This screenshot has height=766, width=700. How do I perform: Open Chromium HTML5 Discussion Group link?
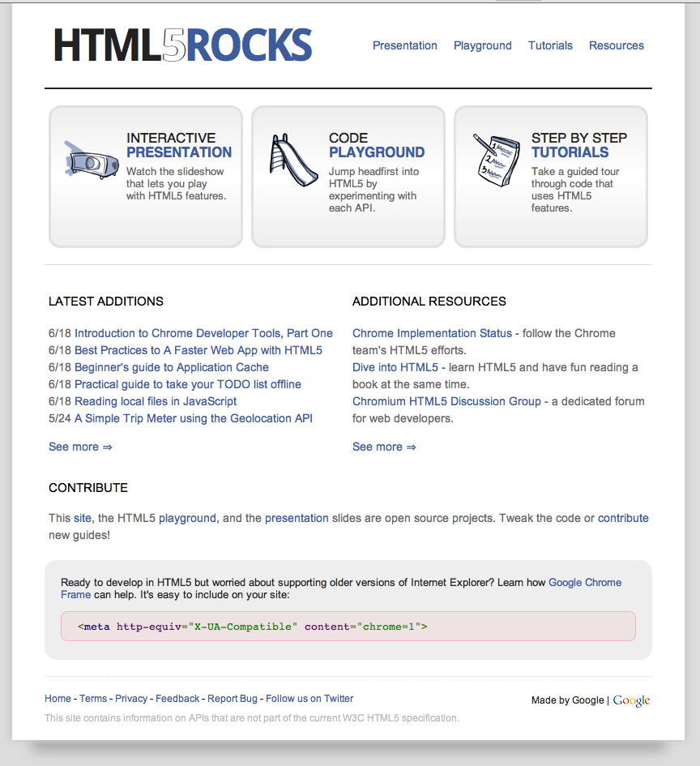[446, 401]
